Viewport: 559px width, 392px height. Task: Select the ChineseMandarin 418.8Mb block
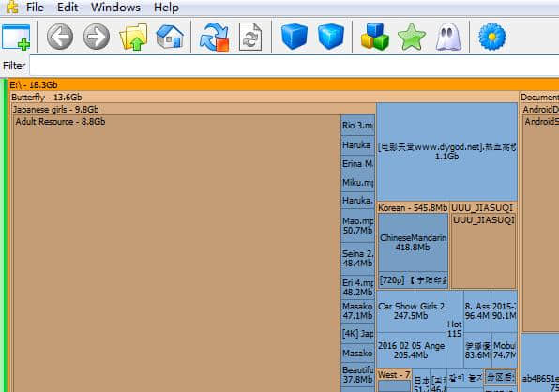tap(414, 243)
